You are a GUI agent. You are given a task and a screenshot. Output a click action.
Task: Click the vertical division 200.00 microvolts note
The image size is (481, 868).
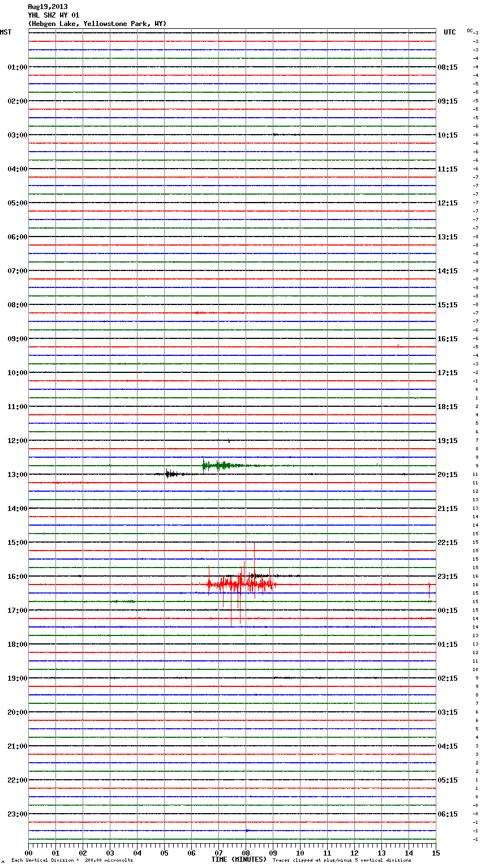pyautogui.click(x=72, y=861)
